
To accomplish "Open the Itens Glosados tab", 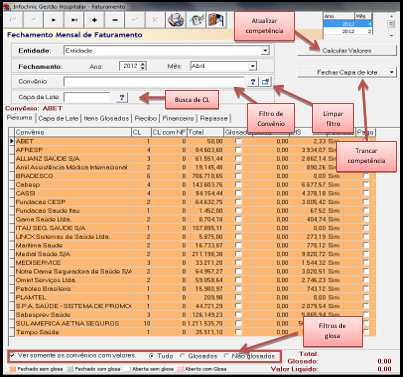I will coord(106,118).
